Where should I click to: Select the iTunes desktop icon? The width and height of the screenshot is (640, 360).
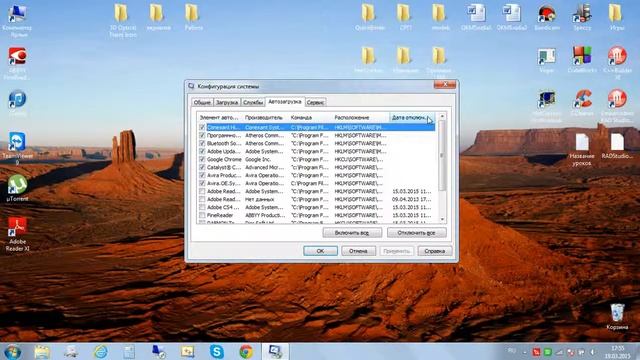point(17,103)
